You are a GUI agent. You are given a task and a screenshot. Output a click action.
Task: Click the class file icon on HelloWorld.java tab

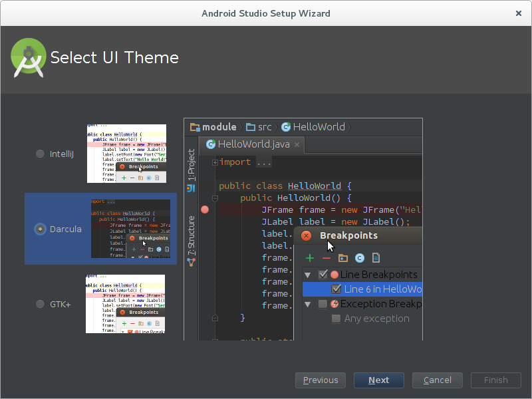point(211,144)
